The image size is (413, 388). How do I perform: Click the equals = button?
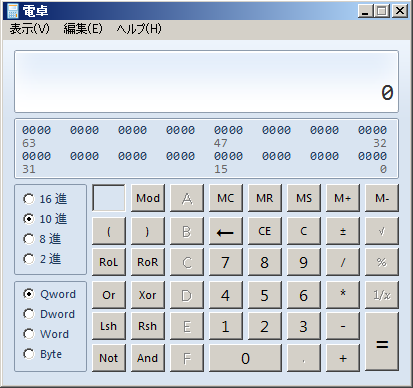click(382, 342)
